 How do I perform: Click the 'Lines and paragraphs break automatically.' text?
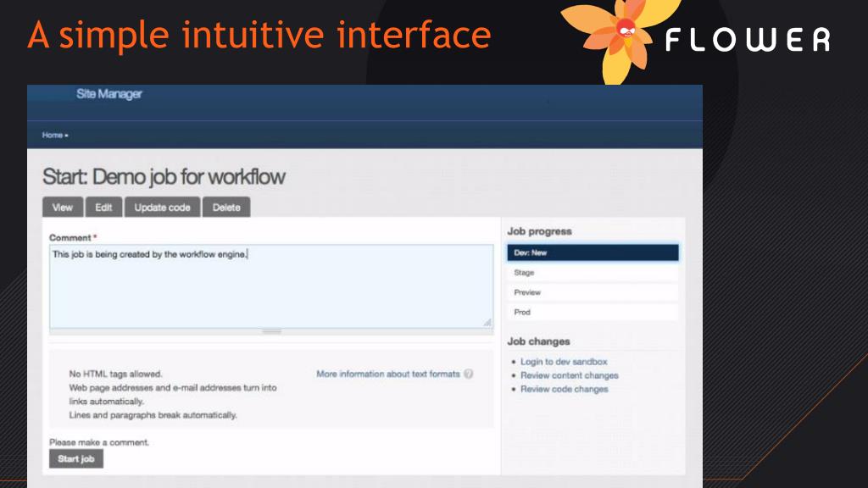[153, 415]
